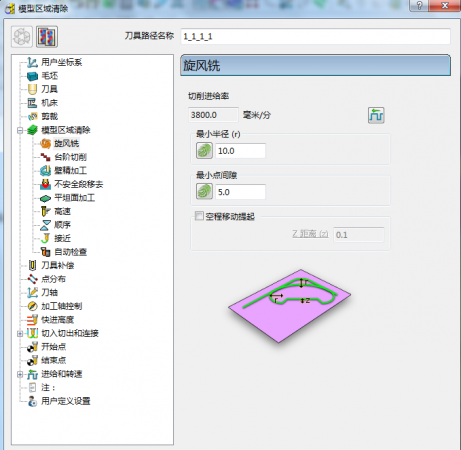Select 壁精加工 in the tree
Image resolution: width=461 pixels, height=450 pixels.
[x=70, y=171]
